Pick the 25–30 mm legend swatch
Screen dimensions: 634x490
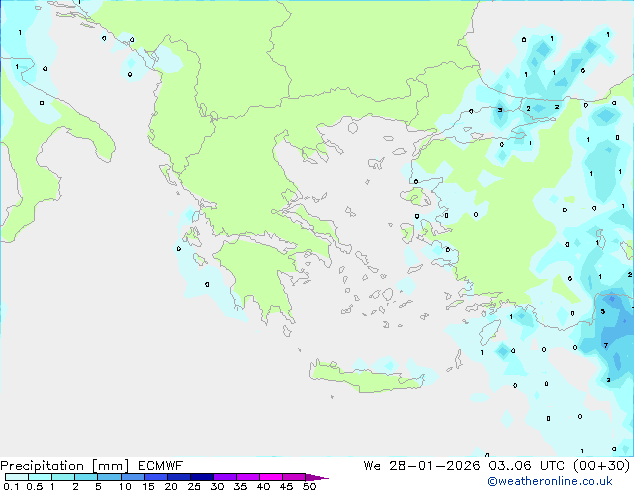tap(202, 477)
